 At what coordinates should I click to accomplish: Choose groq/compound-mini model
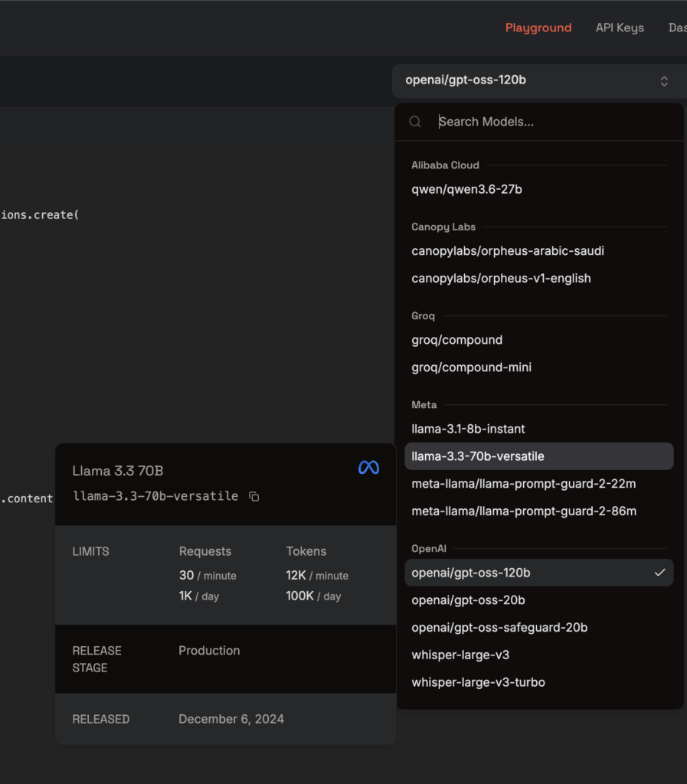539,367
